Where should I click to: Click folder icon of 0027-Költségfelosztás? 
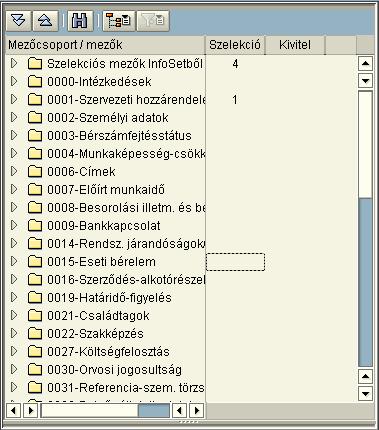pyautogui.click(x=35, y=351)
